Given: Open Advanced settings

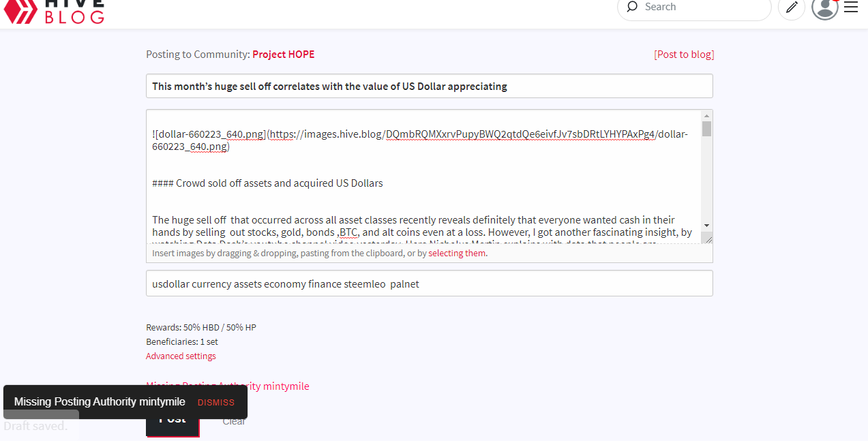Looking at the screenshot, I should point(181,356).
